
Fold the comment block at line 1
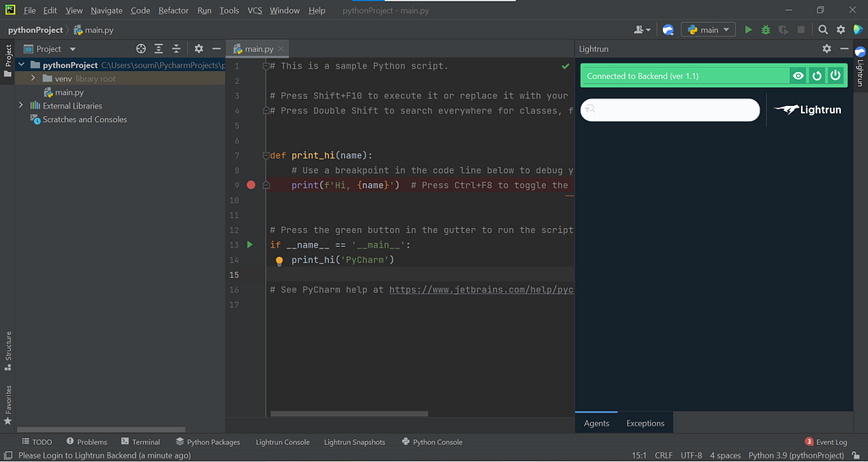click(265, 66)
